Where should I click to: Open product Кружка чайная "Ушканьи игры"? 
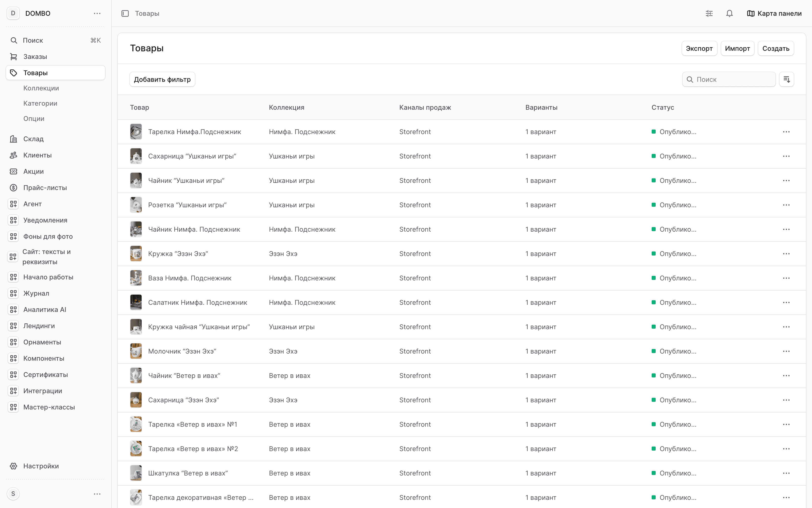tap(199, 327)
